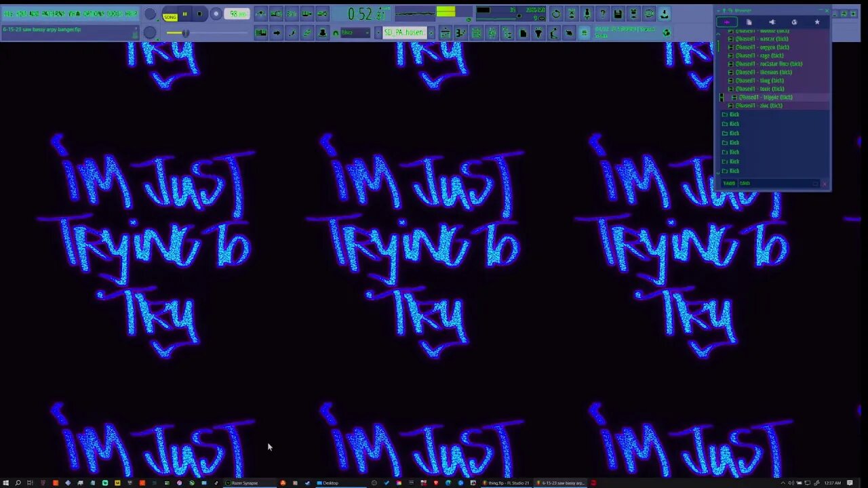
Task: Click the tempo field showing 98
Action: pyautogui.click(x=237, y=14)
